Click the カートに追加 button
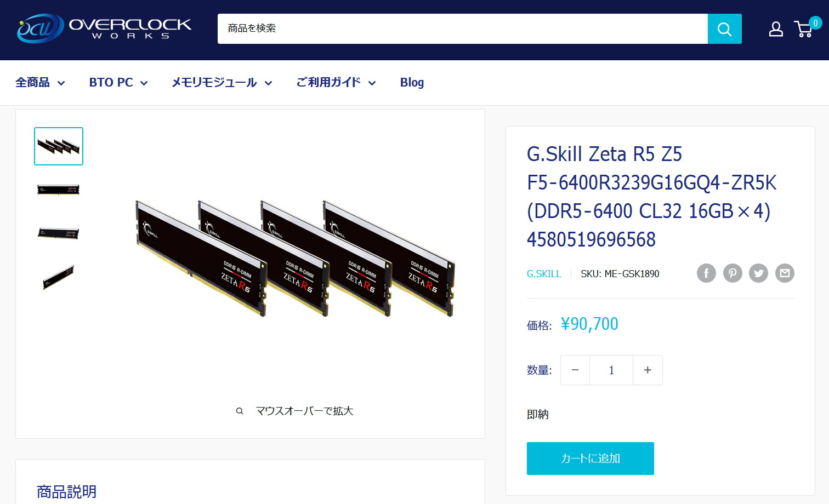The image size is (829, 504). click(x=590, y=459)
